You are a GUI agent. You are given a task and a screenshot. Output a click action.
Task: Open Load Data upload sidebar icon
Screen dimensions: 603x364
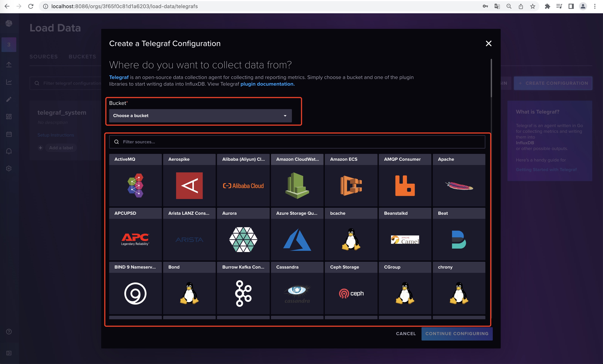click(x=9, y=64)
